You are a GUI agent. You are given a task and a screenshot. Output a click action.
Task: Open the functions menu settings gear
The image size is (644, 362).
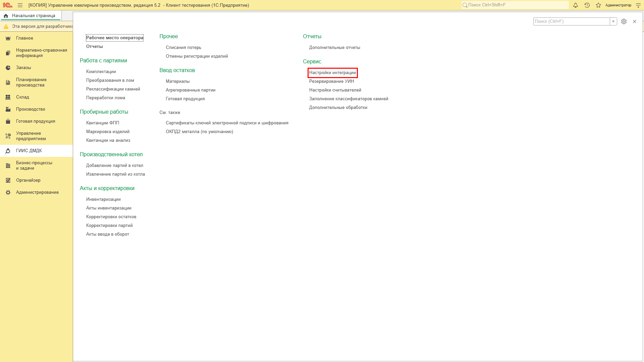[624, 21]
